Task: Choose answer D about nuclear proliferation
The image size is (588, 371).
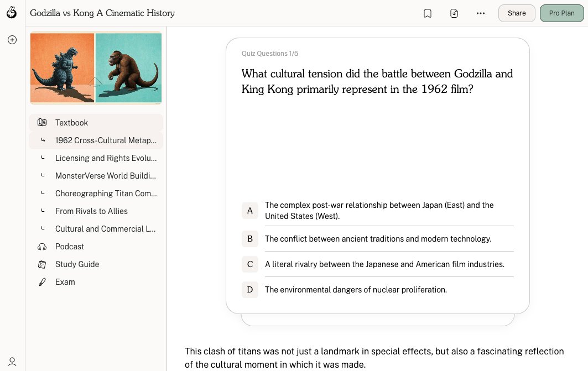Action: tap(378, 290)
